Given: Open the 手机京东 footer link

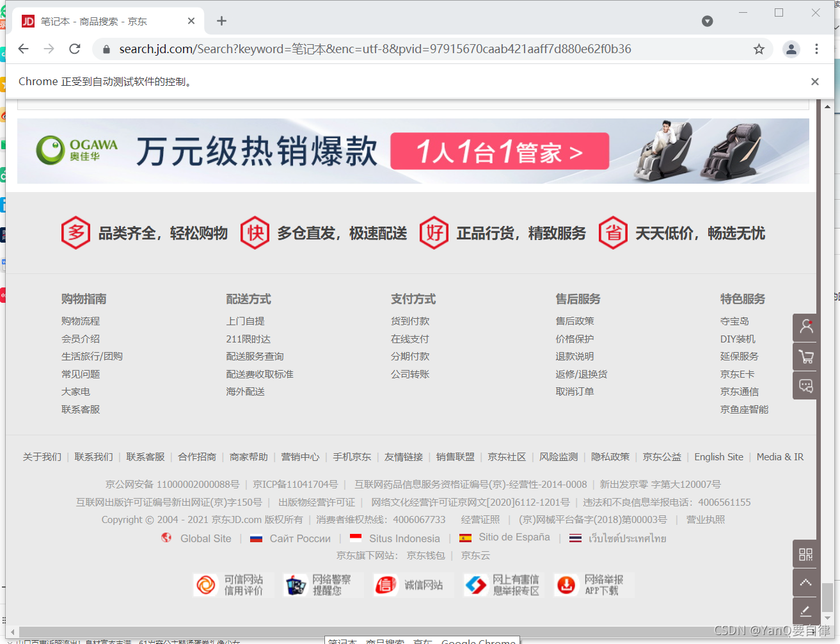Looking at the screenshot, I should pyautogui.click(x=352, y=457).
